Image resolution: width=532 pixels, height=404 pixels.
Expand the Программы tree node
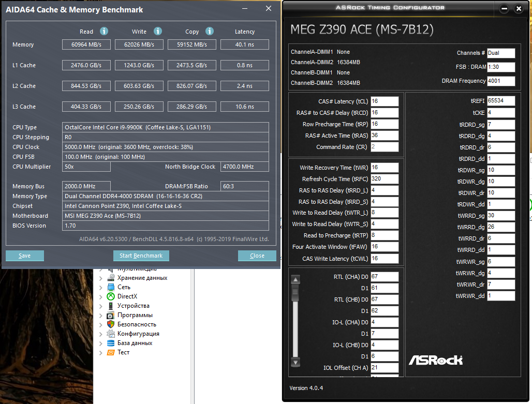(x=101, y=316)
